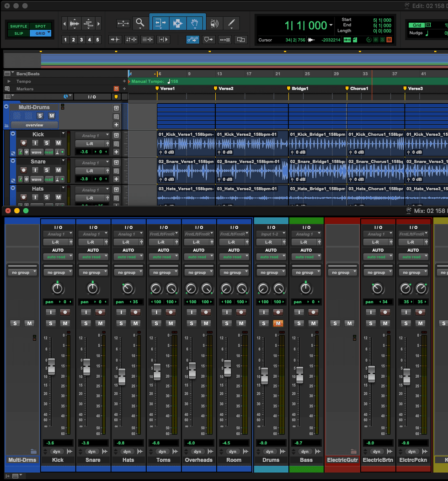The width and height of the screenshot is (448, 481).
Task: Click the 01_Kick_Verse2 audio clip
Action: 251,144
